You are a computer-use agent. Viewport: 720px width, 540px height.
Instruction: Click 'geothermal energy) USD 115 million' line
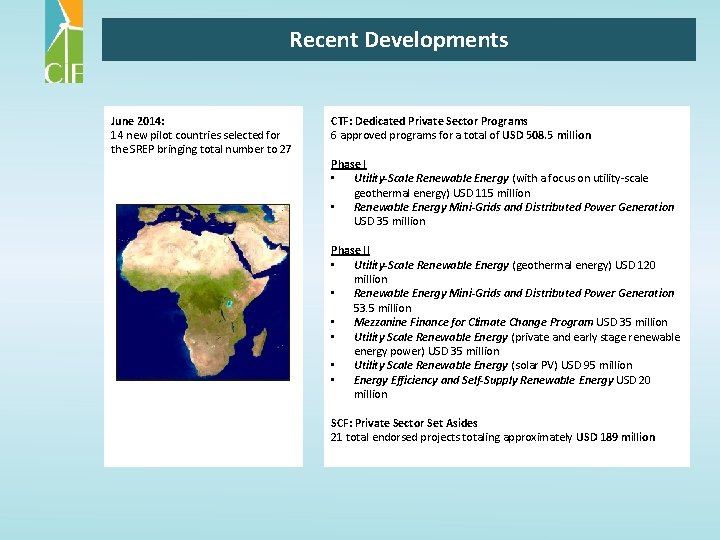click(442, 193)
